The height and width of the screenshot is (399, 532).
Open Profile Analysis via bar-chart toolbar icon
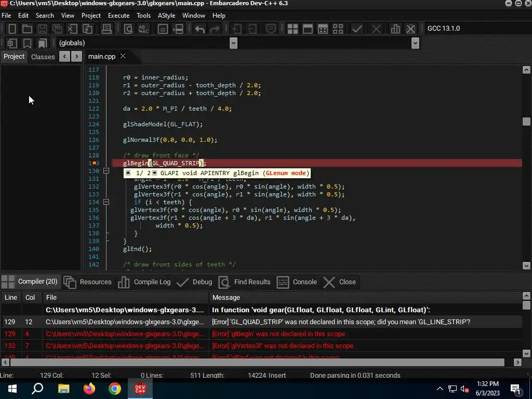click(x=395, y=29)
